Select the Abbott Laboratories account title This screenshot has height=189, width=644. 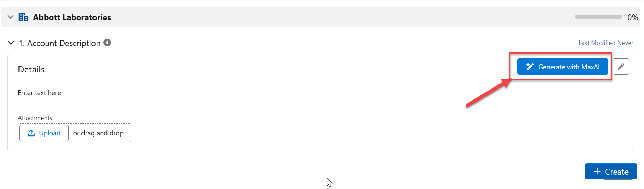tap(72, 17)
